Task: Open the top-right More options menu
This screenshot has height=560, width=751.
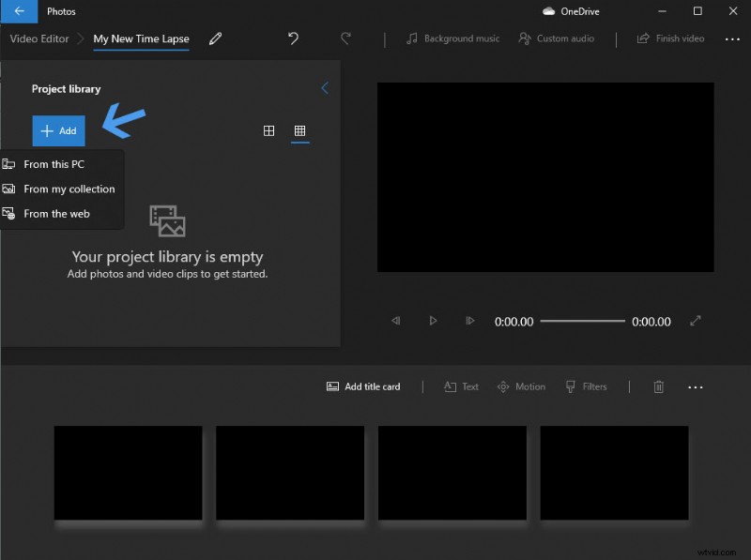Action: click(731, 38)
